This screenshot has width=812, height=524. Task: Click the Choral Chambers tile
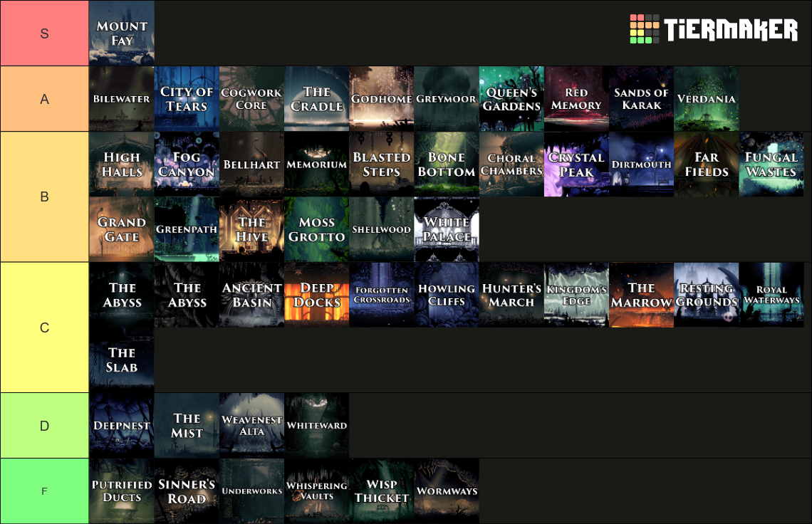[511, 164]
